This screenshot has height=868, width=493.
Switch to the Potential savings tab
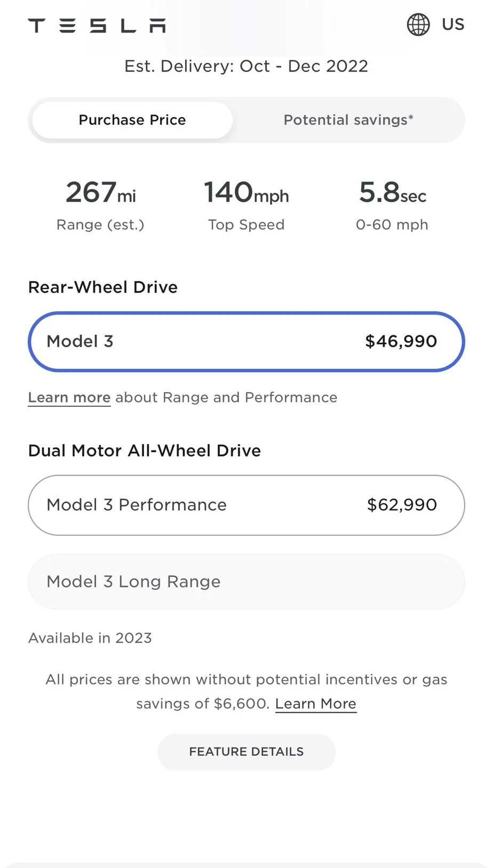click(x=348, y=120)
